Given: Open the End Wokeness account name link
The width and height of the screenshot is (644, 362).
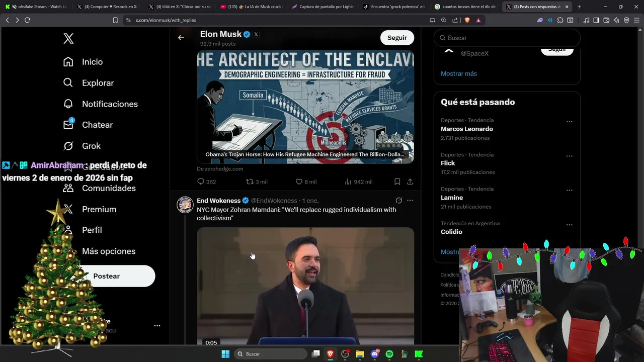Looking at the screenshot, I should click(x=218, y=201).
